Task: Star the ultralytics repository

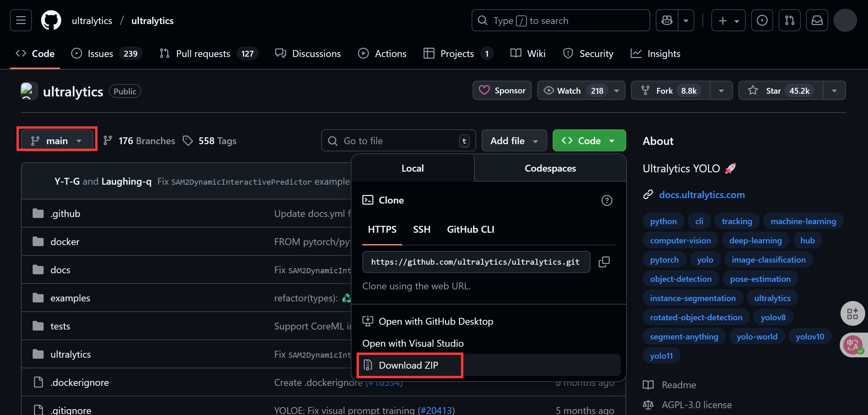Action: (781, 91)
